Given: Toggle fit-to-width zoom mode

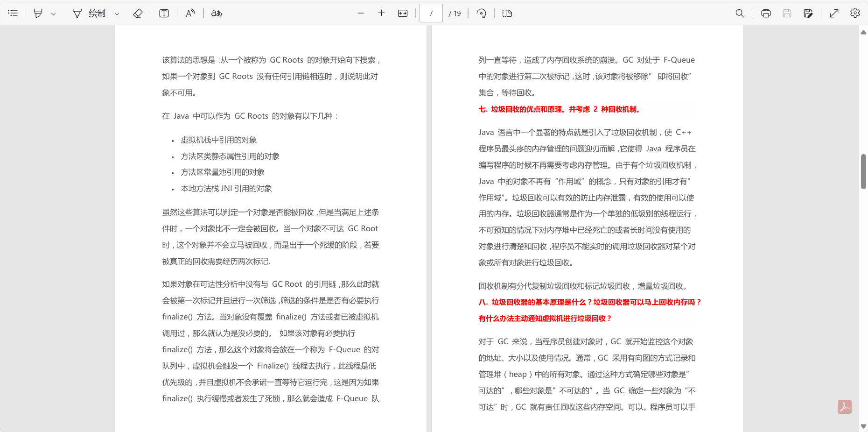Looking at the screenshot, I should (402, 13).
